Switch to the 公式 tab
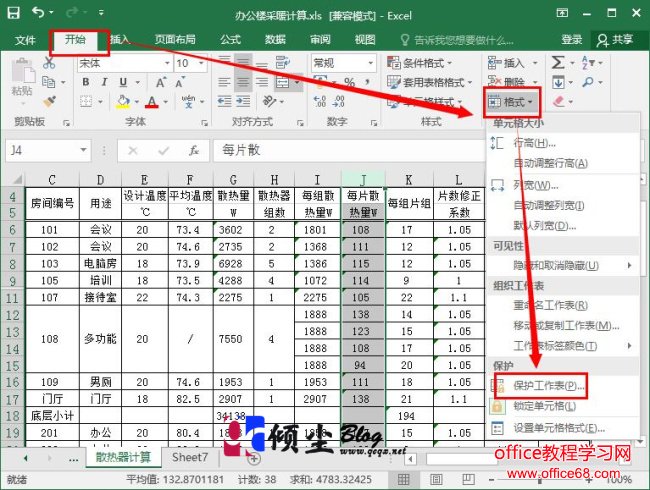650x490 pixels. click(230, 40)
